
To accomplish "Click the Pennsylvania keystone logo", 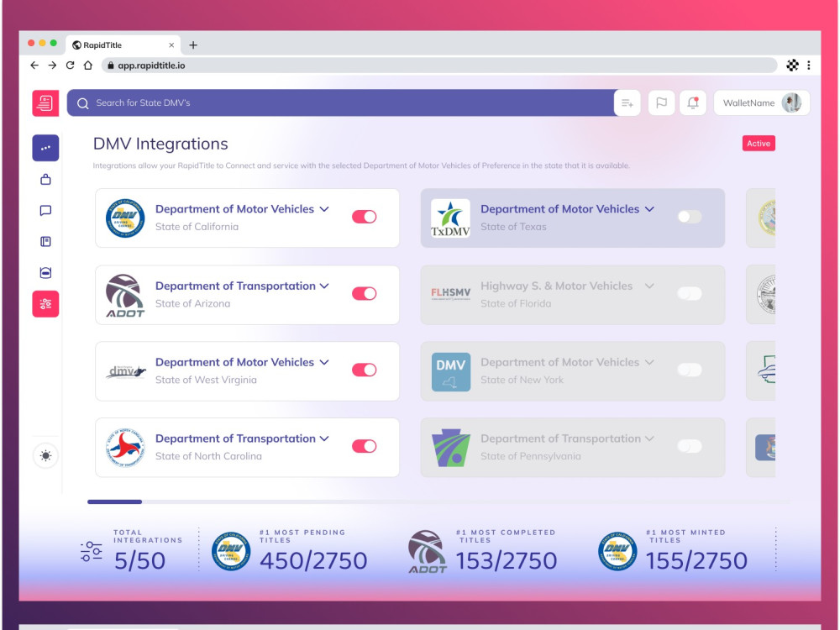I will (450, 448).
